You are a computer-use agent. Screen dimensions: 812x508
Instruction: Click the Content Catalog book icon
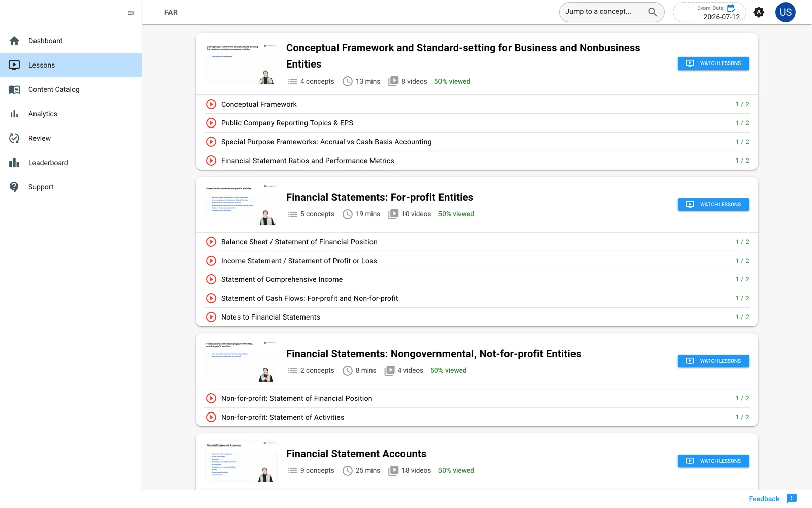(14, 89)
